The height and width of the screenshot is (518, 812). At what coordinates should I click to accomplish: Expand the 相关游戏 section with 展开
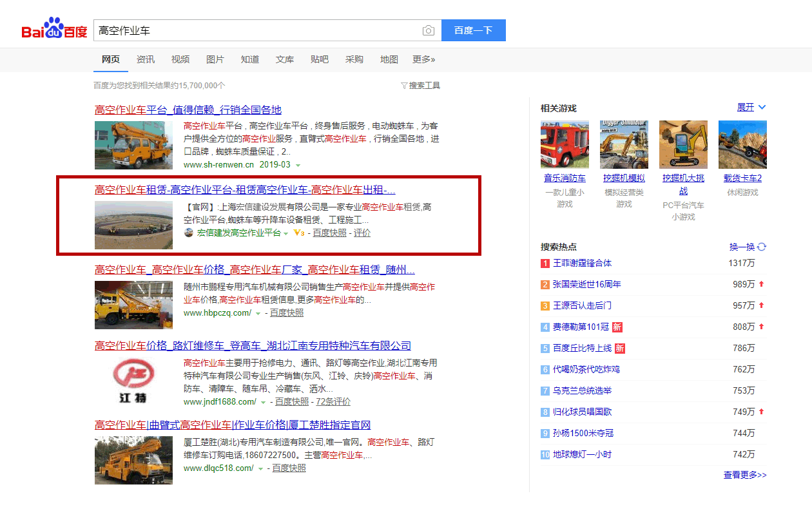click(x=751, y=107)
